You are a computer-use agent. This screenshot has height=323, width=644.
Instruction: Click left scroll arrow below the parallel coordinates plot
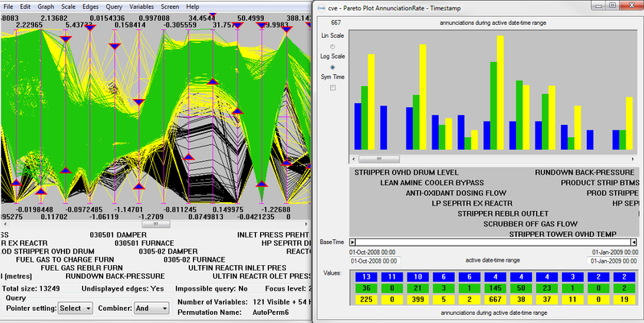5,225
